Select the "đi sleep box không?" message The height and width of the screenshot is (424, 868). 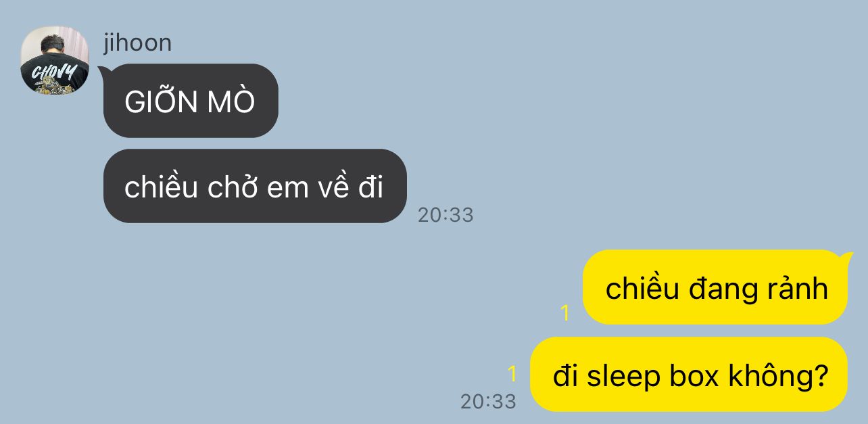pyautogui.click(x=689, y=374)
